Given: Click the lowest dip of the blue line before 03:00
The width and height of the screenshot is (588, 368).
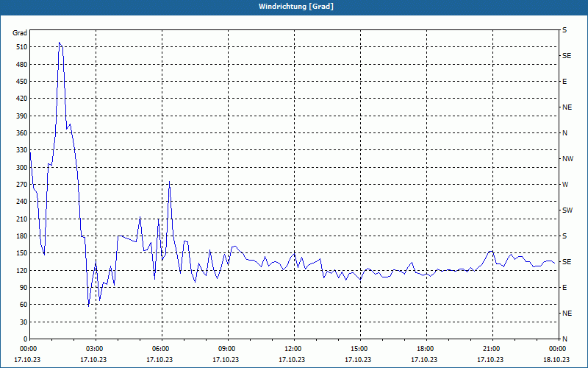Looking at the screenshot, I should (x=88, y=305).
